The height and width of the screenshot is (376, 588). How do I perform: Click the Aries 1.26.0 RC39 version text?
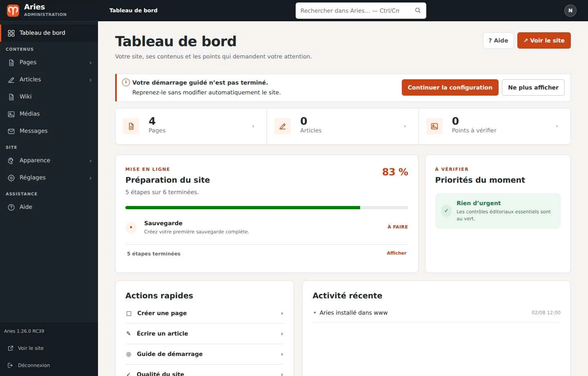[x=24, y=331]
